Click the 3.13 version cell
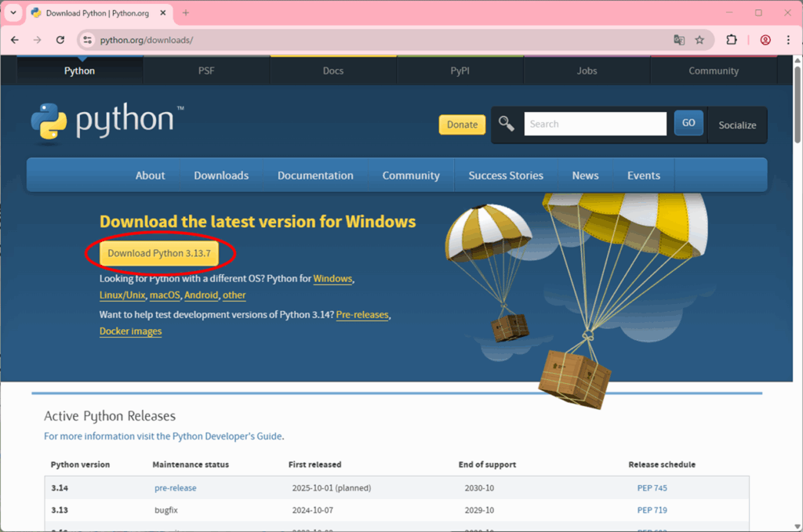This screenshot has height=532, width=803. (60, 510)
